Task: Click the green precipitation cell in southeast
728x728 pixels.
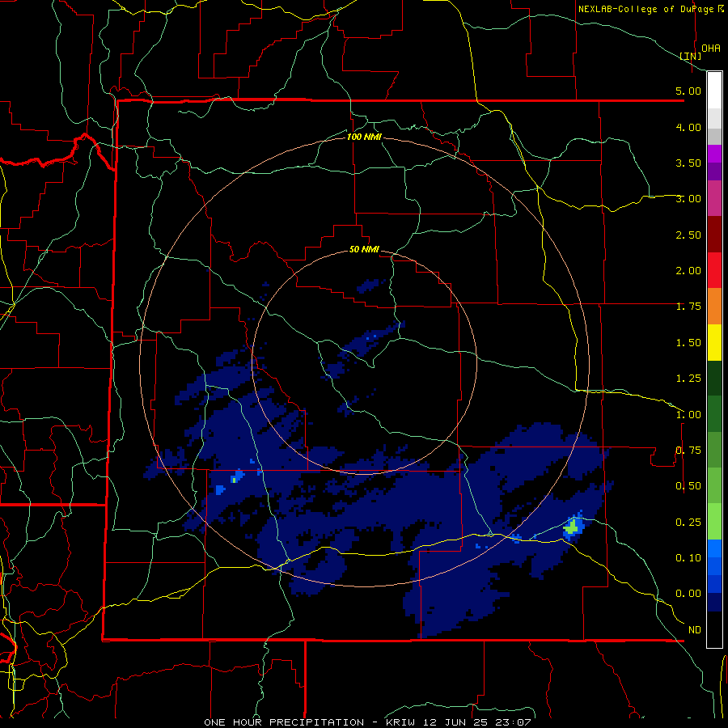Action: click(572, 527)
